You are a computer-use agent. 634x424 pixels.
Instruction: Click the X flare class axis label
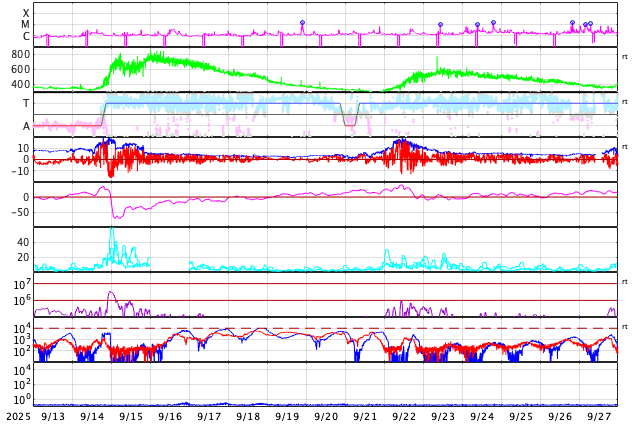pos(26,13)
